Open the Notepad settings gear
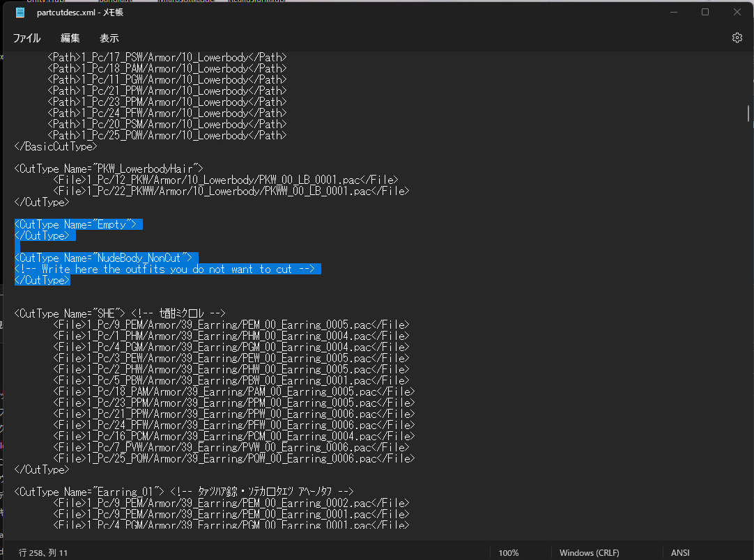The width and height of the screenshot is (754, 560). click(737, 38)
